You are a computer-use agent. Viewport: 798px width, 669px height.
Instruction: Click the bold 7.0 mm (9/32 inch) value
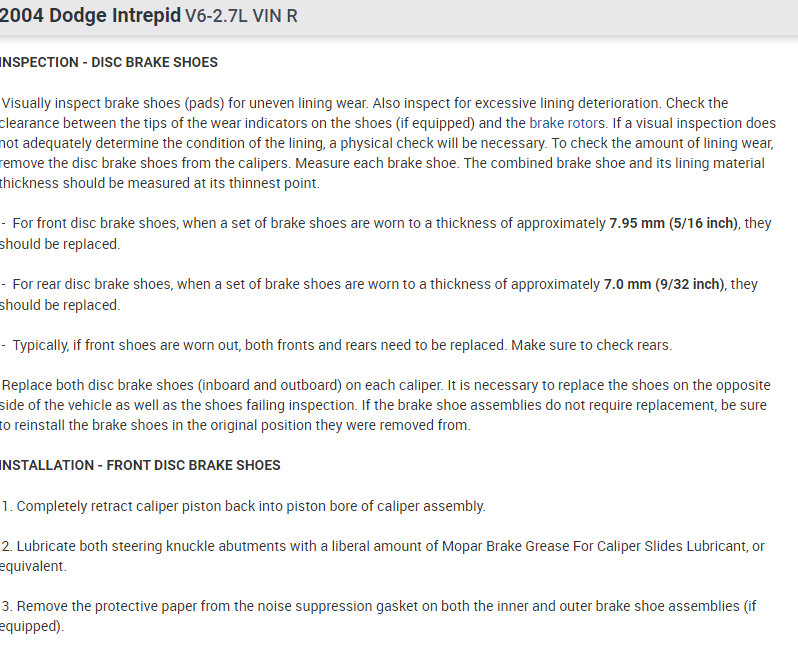(x=664, y=284)
